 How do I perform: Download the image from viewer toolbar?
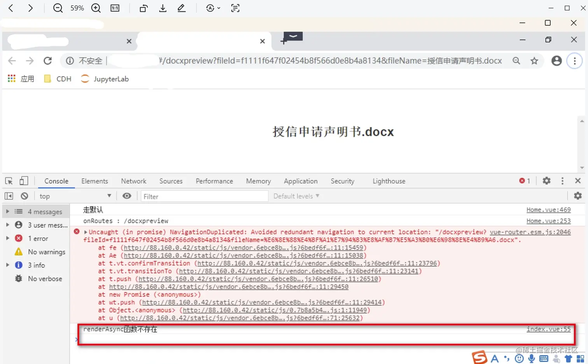pos(163,8)
